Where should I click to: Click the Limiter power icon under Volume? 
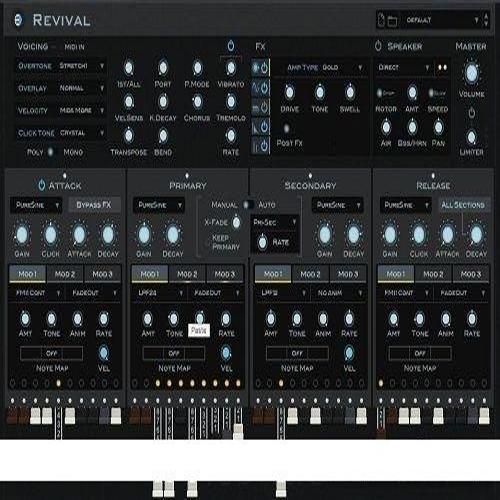coord(471,113)
